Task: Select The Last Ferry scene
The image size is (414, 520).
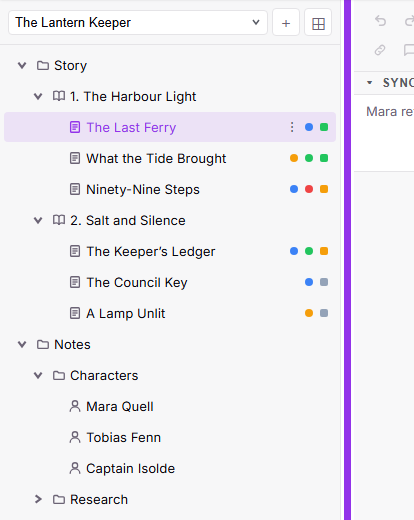Action: [170, 127]
